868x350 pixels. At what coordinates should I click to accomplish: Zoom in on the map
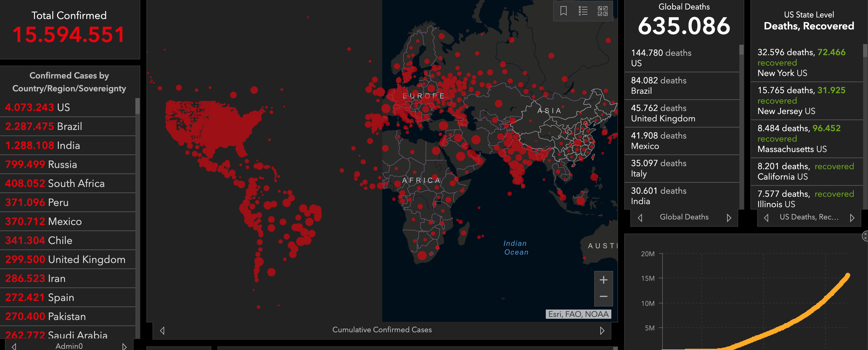click(603, 280)
